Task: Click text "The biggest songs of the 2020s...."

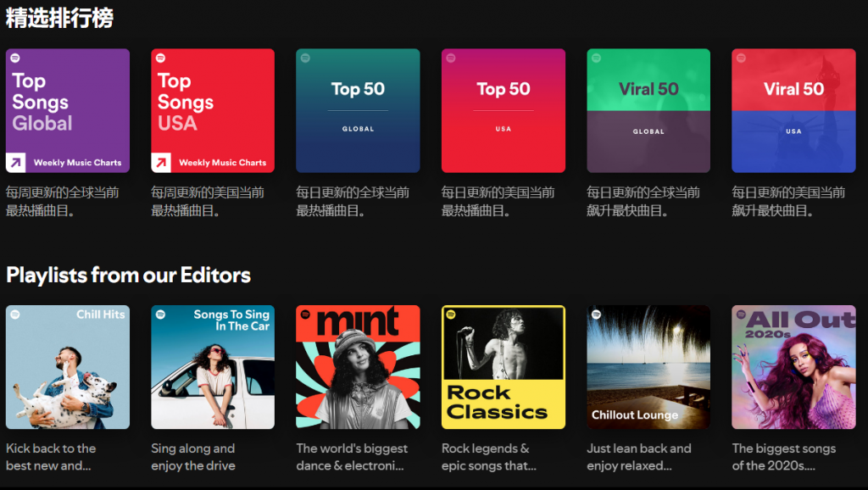Action: [x=784, y=457]
